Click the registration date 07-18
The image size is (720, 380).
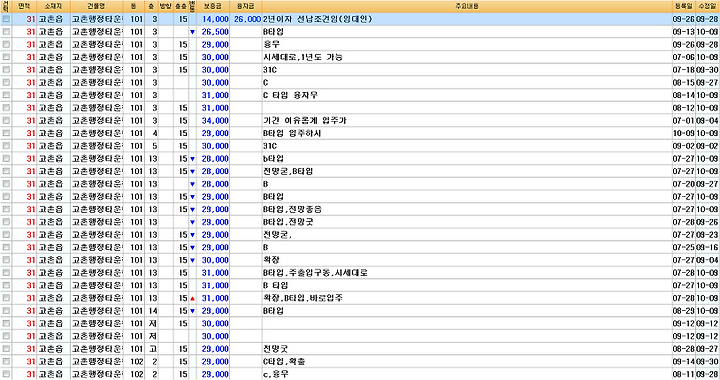683,70
